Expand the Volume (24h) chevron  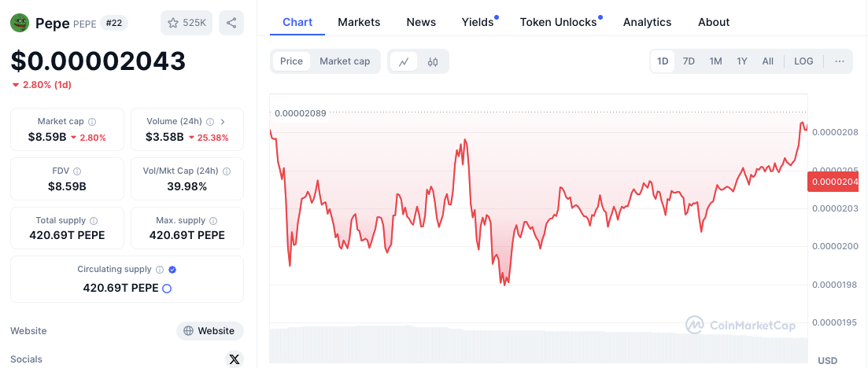pyautogui.click(x=223, y=122)
